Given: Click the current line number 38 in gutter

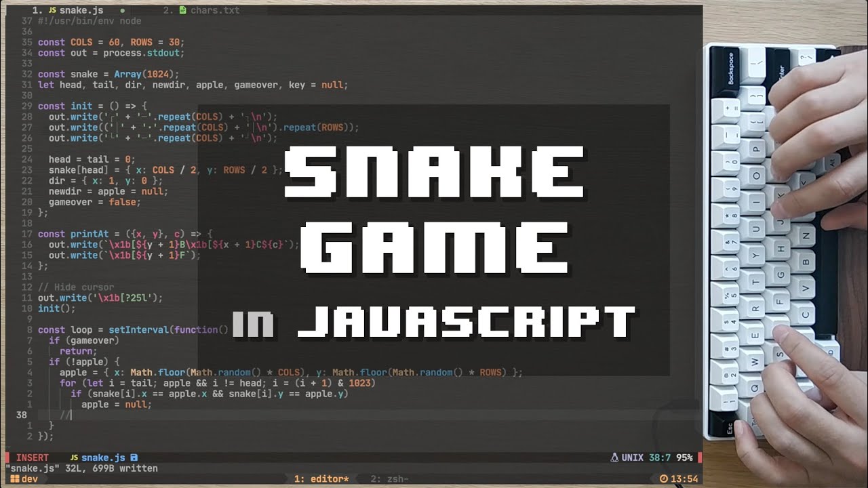Looking at the screenshot, I should click(21, 415).
